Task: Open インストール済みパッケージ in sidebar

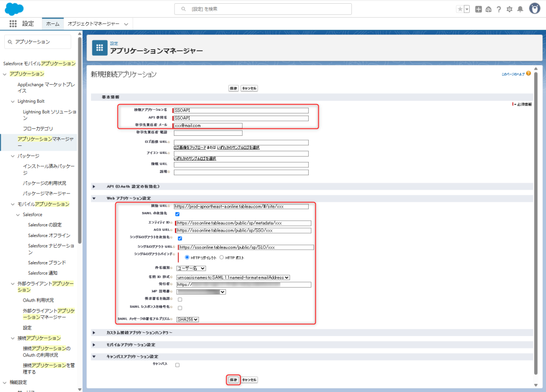Action: point(49,169)
